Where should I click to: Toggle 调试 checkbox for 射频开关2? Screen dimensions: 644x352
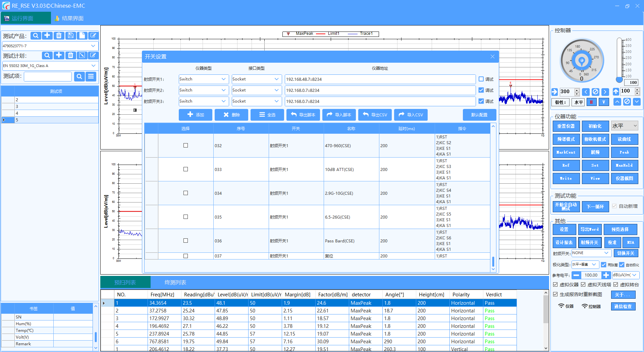pyautogui.click(x=481, y=90)
